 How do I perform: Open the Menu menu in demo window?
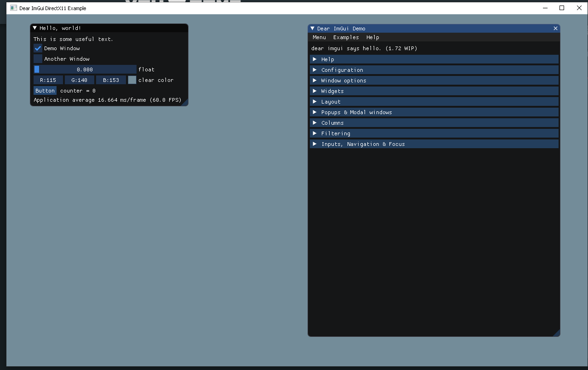pos(319,37)
